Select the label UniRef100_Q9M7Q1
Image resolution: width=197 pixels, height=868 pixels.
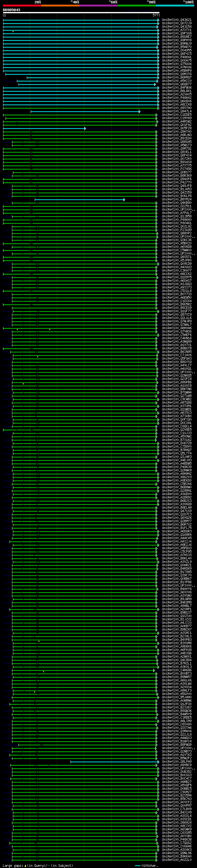coord(176,149)
